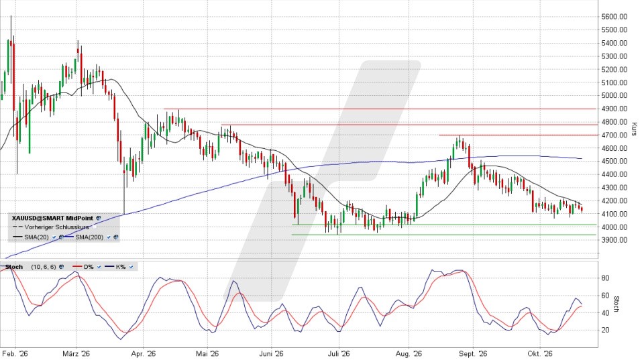644x362 pixels.
Task: Click the 4000.00 price axis label
Action: [614, 227]
